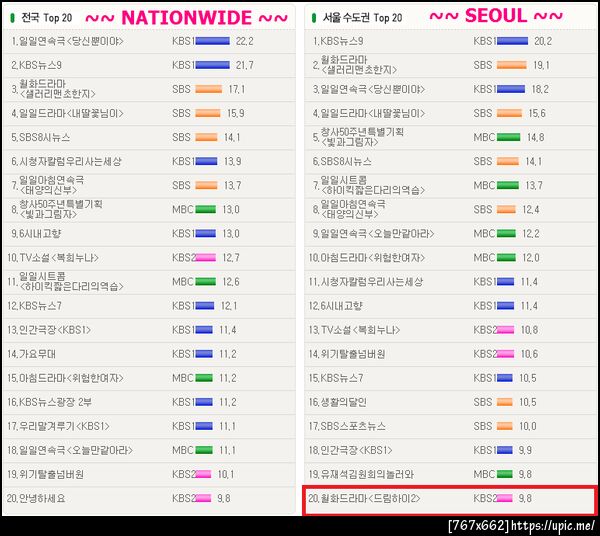Click the 13.9 rating value
600x536 pixels.
tap(233, 161)
